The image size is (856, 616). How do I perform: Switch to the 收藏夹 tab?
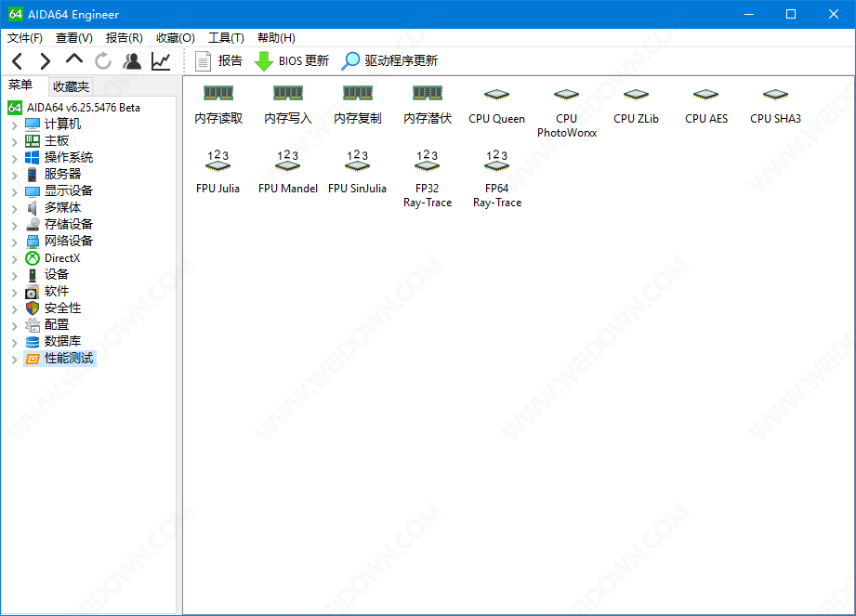point(71,86)
